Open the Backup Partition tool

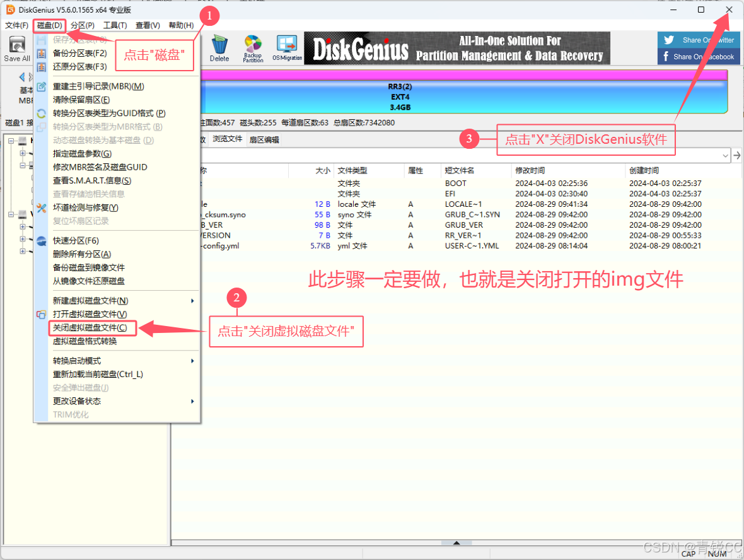pyautogui.click(x=253, y=49)
